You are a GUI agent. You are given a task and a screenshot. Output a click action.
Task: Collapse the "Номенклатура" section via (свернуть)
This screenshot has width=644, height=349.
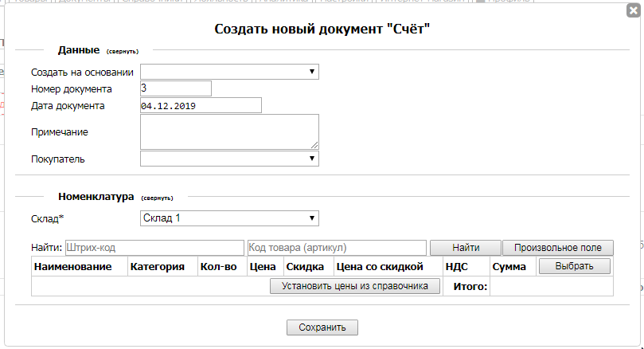pyautogui.click(x=157, y=198)
